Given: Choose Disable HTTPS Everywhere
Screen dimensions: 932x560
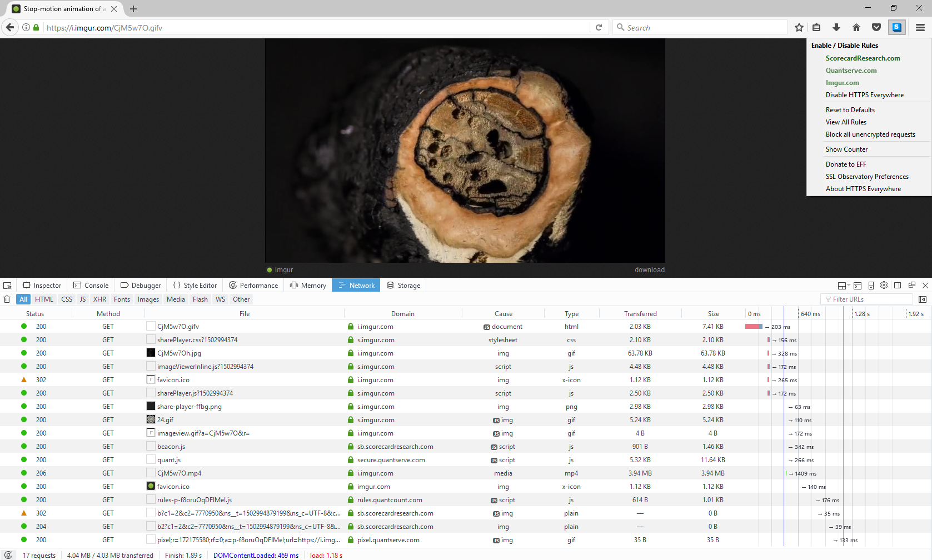Looking at the screenshot, I should click(864, 95).
